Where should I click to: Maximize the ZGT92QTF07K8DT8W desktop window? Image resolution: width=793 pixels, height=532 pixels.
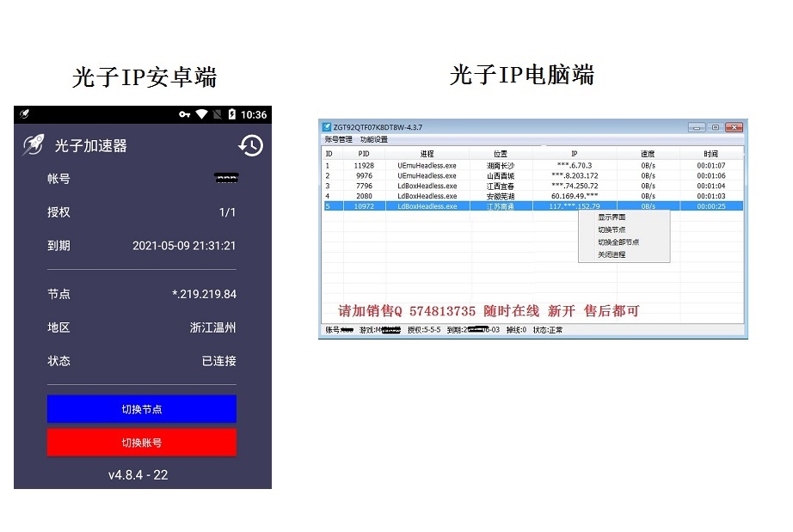coord(715,127)
